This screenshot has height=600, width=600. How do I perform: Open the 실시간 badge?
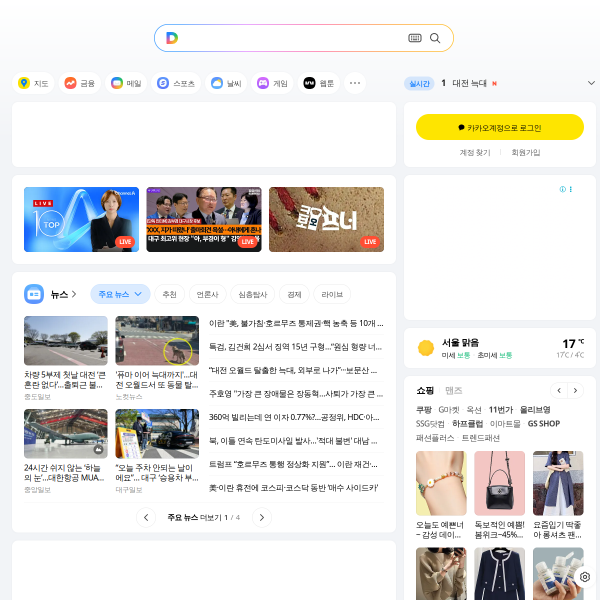click(x=419, y=83)
